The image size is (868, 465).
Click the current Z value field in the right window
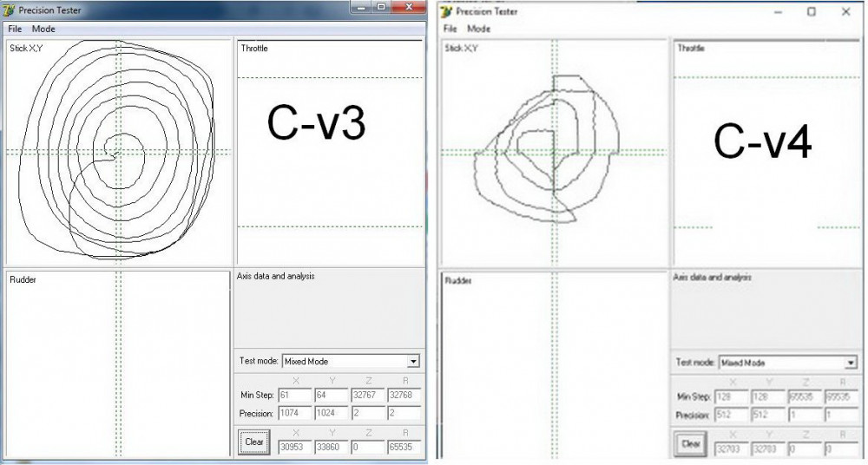[x=805, y=449]
